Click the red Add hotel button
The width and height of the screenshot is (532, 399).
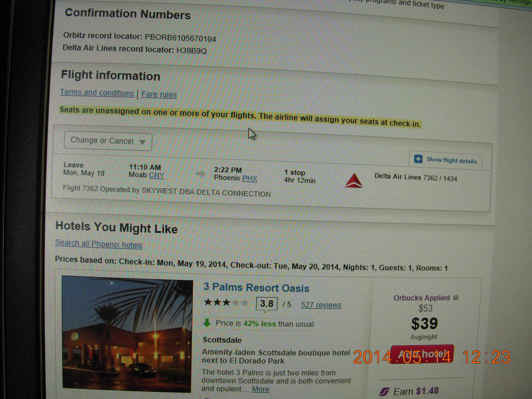click(422, 354)
